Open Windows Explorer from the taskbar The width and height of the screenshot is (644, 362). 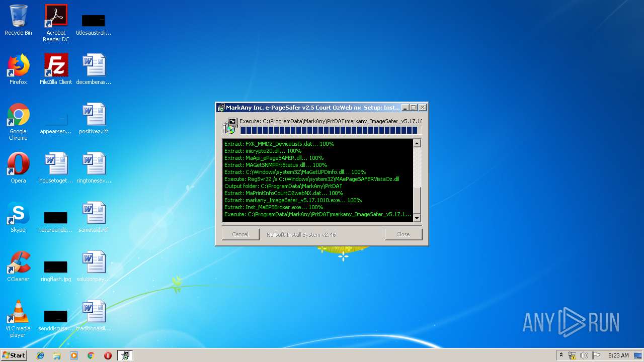(57, 355)
